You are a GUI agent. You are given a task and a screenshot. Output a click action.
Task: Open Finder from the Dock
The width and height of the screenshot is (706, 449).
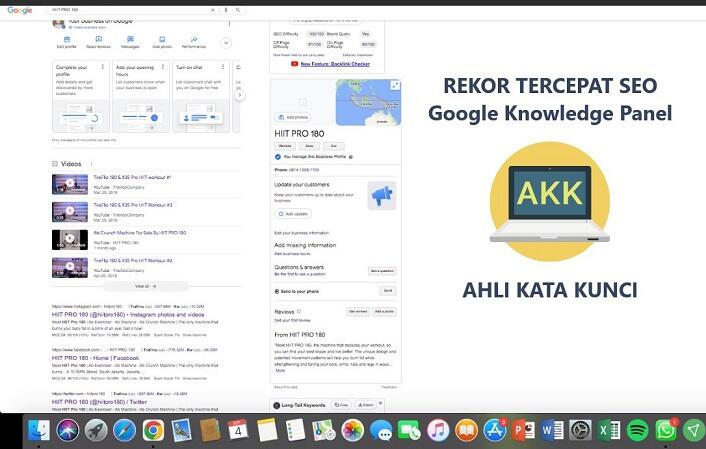[x=39, y=431]
